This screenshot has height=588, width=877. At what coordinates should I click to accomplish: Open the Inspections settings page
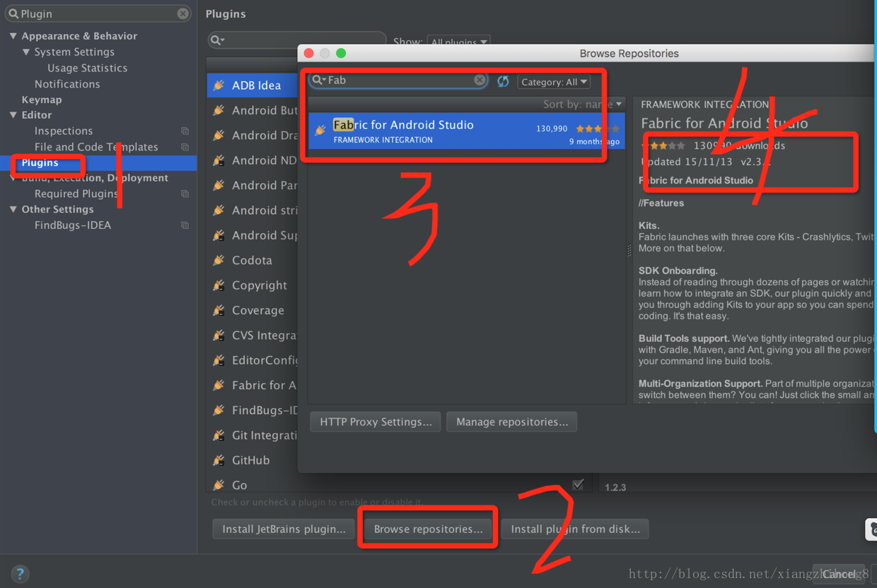[64, 131]
